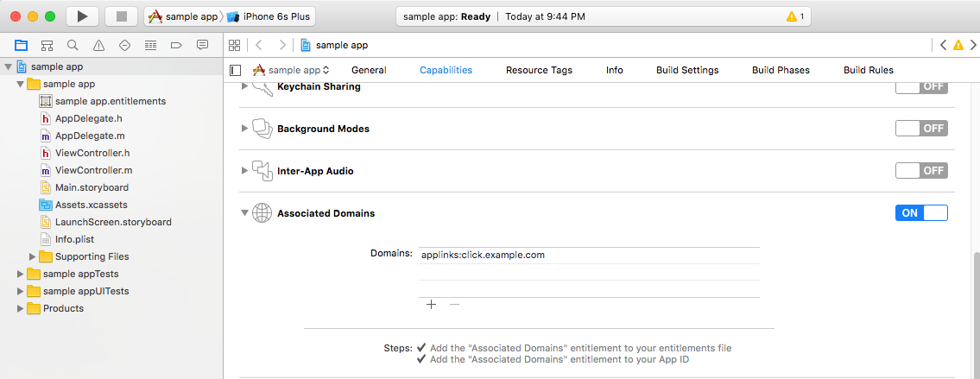Viewport: 980px width, 379px height.
Task: Enable the Background Modes switch
Action: click(x=921, y=129)
